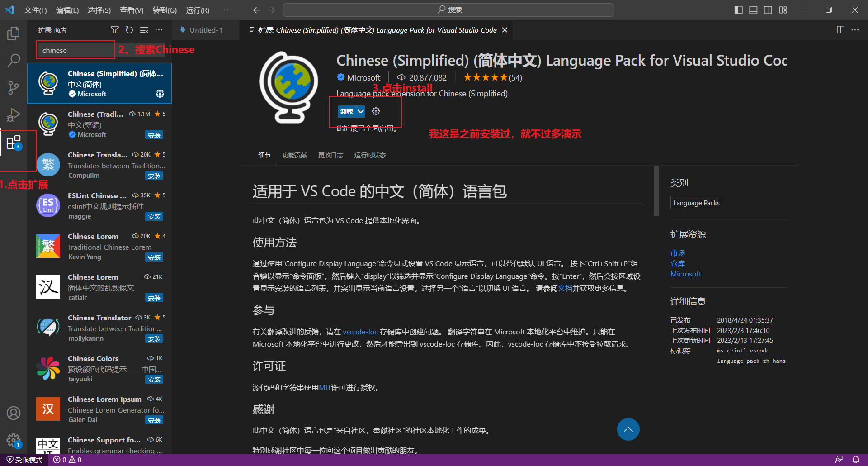
Task: Open the Run and Debug view
Action: 14,114
